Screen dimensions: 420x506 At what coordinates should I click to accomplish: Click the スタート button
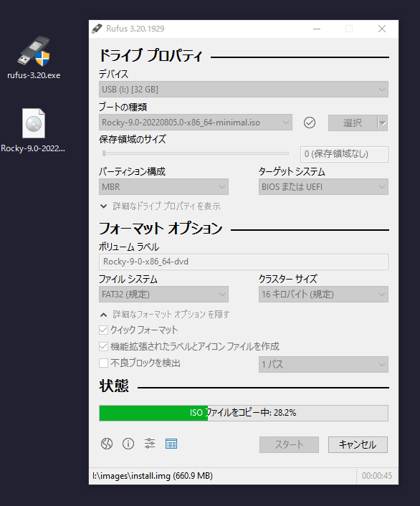(289, 444)
